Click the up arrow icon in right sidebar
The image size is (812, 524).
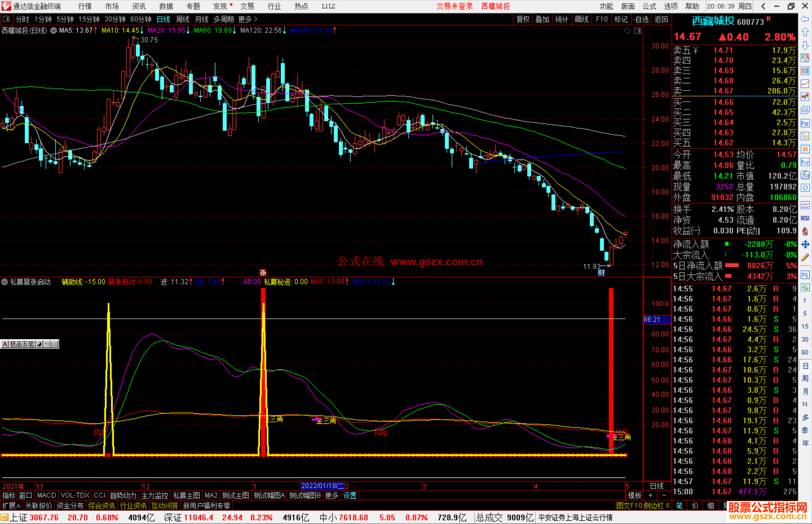pyautogui.click(x=805, y=32)
